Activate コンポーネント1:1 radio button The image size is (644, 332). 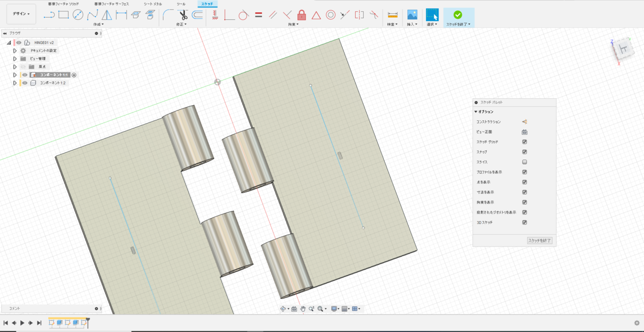(74, 75)
